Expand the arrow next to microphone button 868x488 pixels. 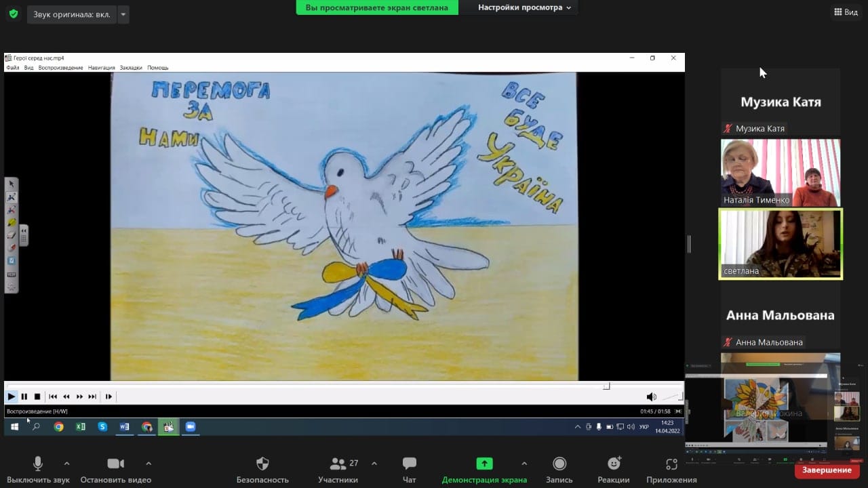(x=66, y=464)
